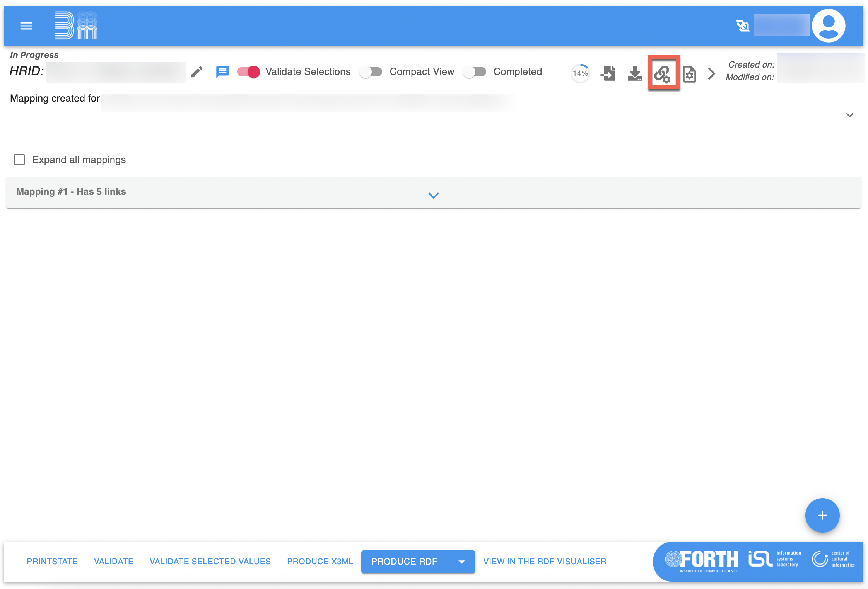Toggle the Completed switch on
Viewport: 868px width, 589px height.
[475, 72]
